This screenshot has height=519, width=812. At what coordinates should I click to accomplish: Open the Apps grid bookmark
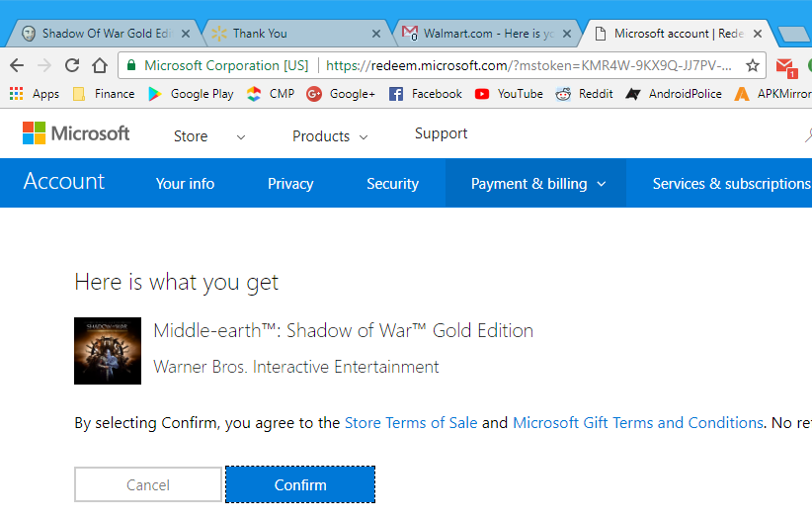[x=35, y=94]
